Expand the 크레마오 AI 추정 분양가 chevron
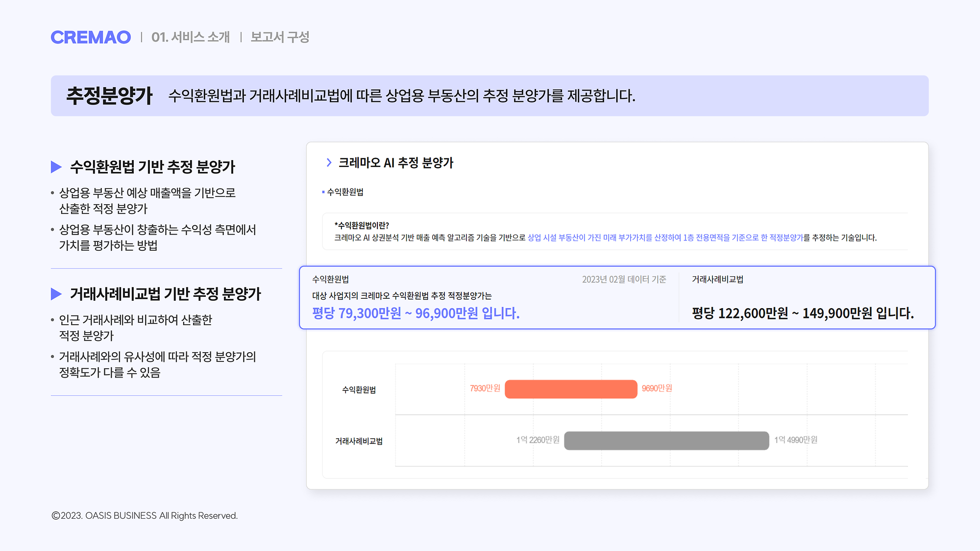This screenshot has height=551, width=980. click(329, 163)
